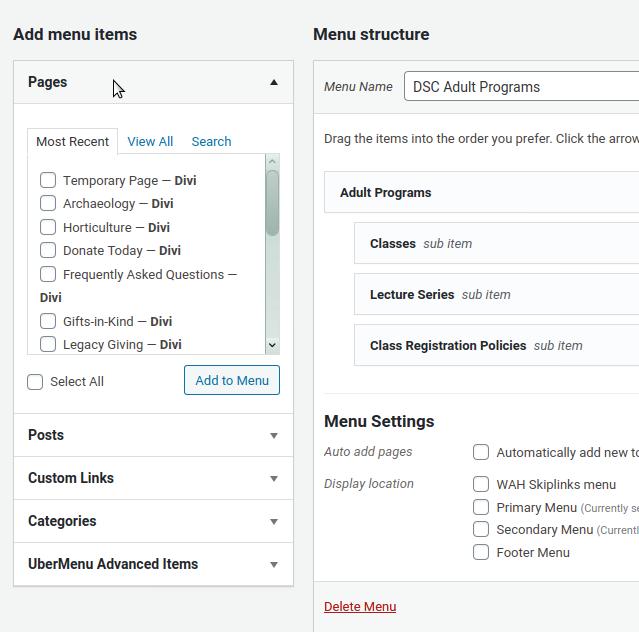Expand the Posts panel arrow

tap(274, 436)
